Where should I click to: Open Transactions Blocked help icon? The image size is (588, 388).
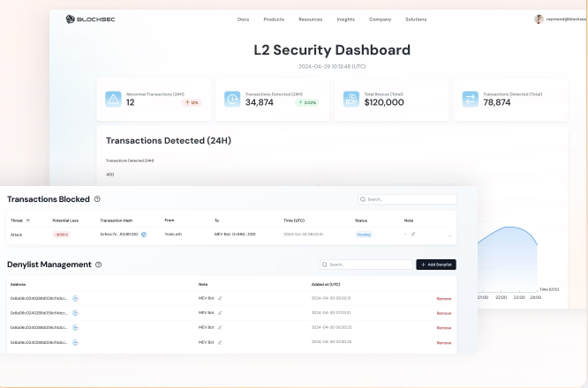(97, 199)
